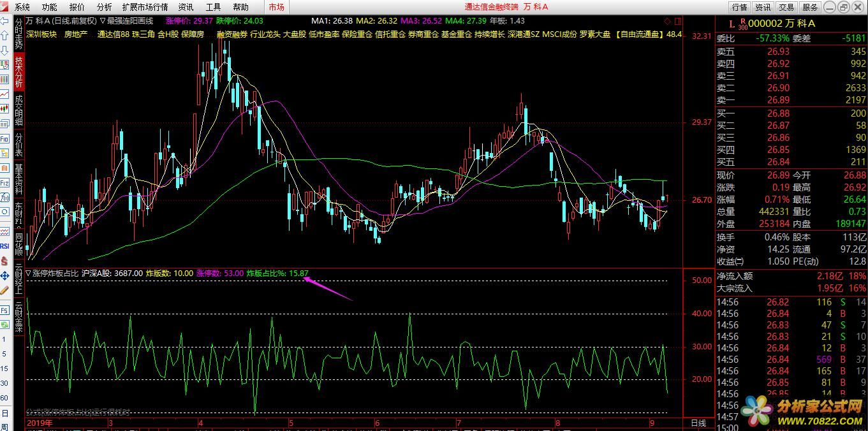Select the 15-minute period in left toolbar

click(5, 369)
